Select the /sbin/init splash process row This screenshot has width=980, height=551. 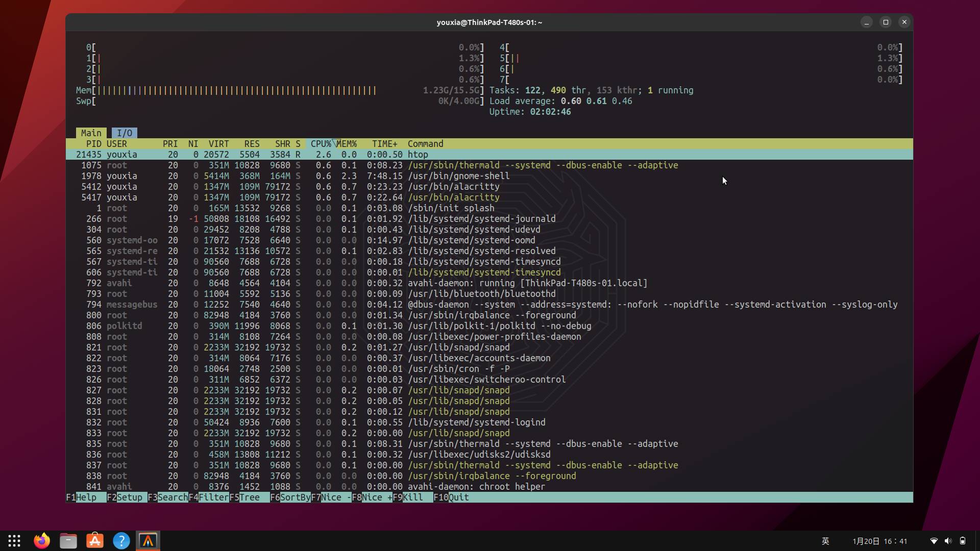click(489, 208)
